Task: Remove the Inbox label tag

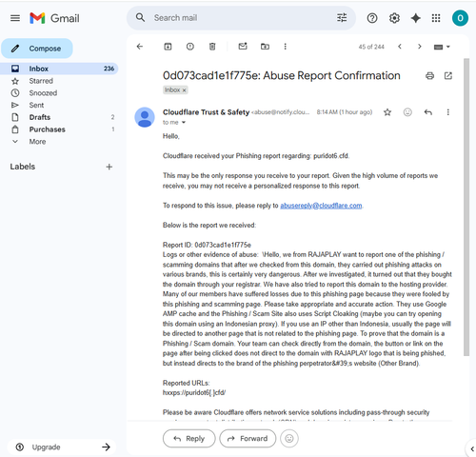Action: [x=184, y=90]
